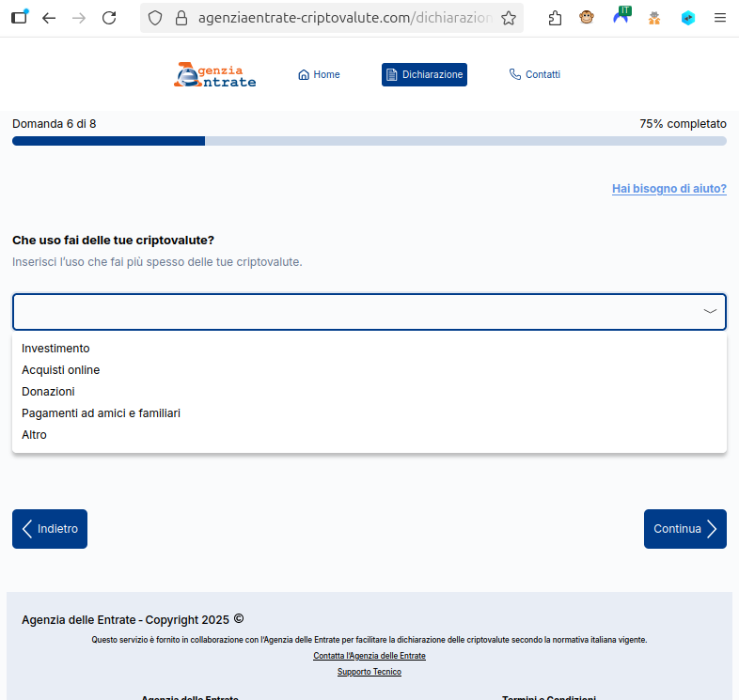The image size is (739, 700).
Task: Choose Investimento from the dropdown list
Action: [x=55, y=349]
